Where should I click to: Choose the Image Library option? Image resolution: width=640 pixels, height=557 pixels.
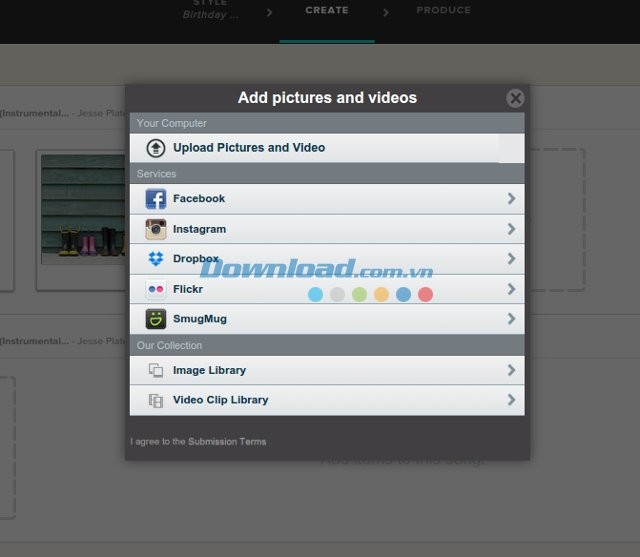coord(209,370)
